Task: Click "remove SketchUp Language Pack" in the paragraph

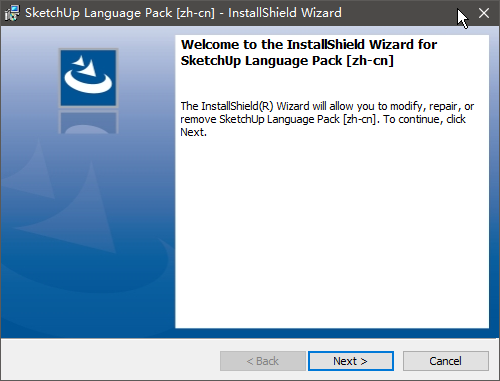Action: pyautogui.click(x=260, y=119)
